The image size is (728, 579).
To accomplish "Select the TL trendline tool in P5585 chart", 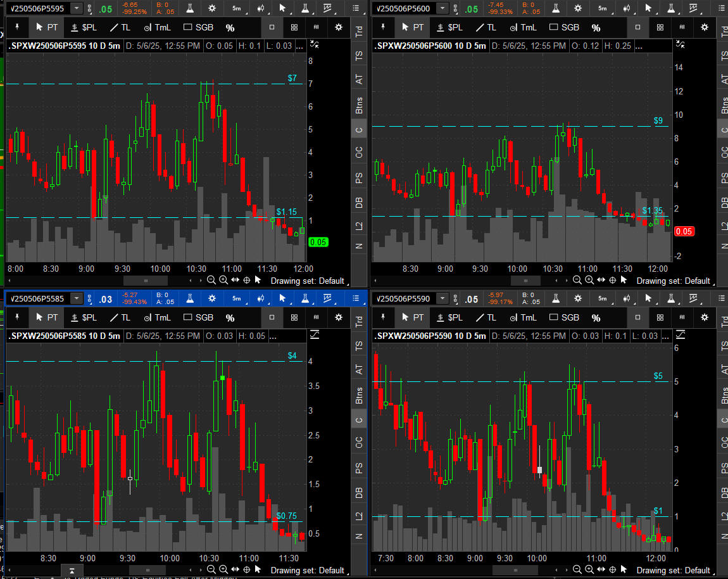I will pos(120,317).
